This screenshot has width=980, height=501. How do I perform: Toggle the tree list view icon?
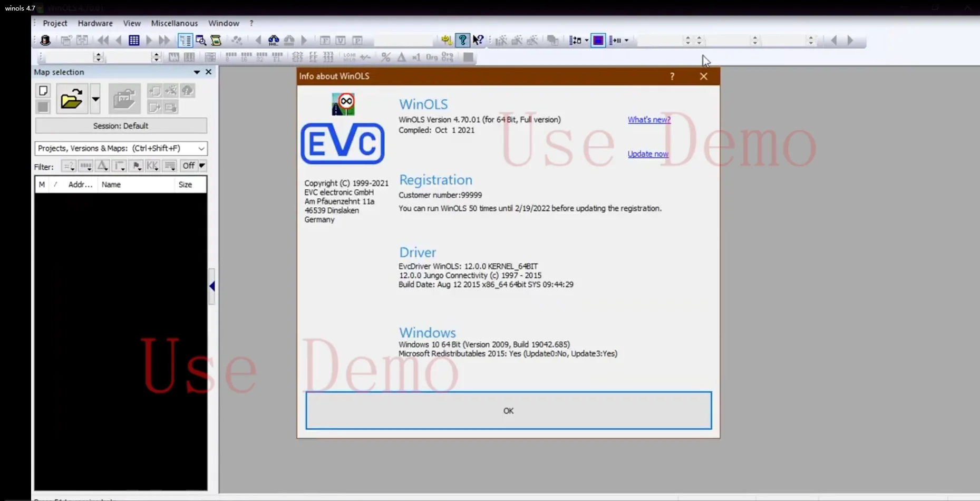185,40
